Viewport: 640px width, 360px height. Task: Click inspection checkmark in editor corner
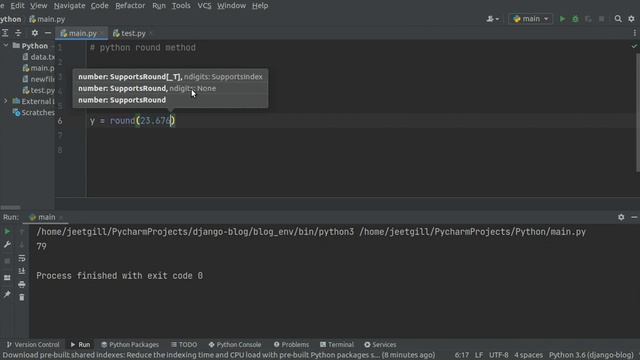634,46
